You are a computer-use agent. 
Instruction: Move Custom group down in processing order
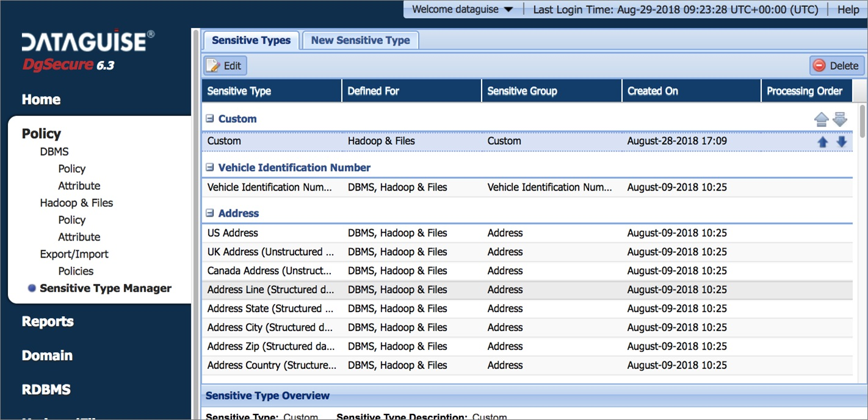coord(841,120)
